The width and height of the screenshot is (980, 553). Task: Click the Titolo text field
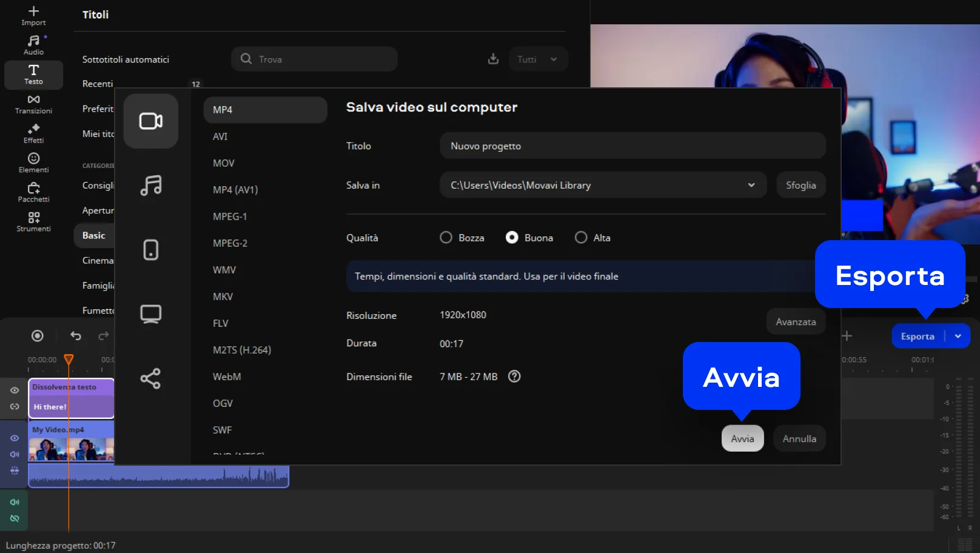point(632,146)
